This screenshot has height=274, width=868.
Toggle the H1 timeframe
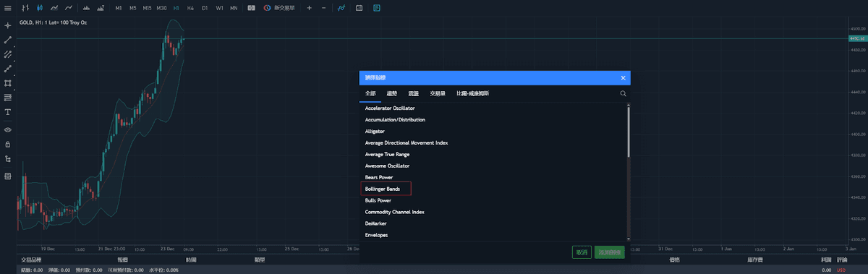[x=176, y=8]
